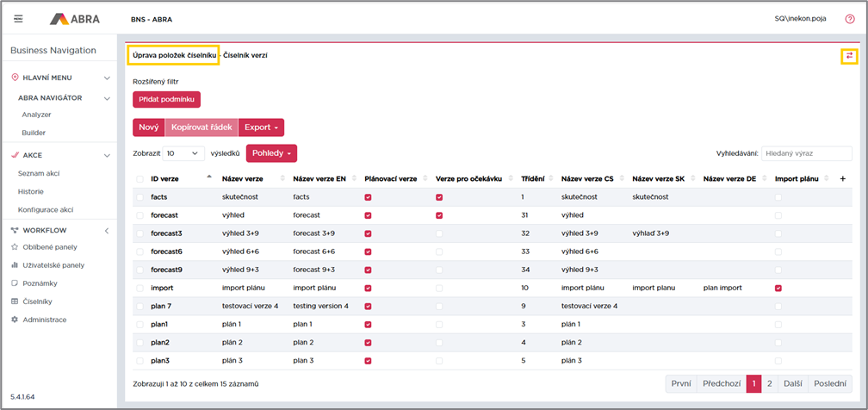Open Builder in the sidebar

click(34, 133)
